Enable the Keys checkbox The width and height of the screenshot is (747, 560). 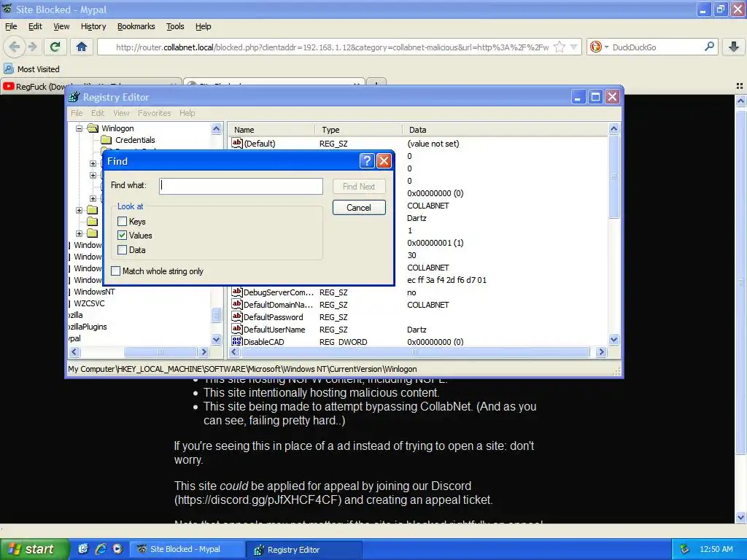click(x=123, y=222)
